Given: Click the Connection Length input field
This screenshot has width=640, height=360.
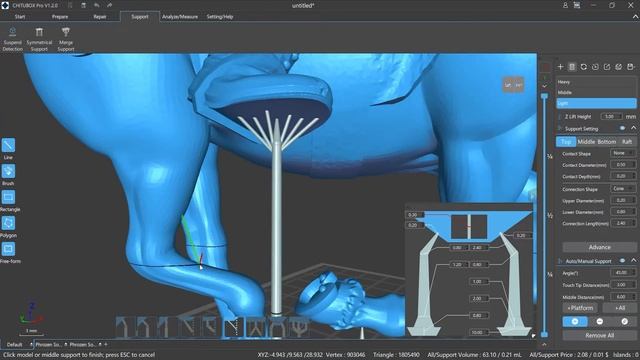Looking at the screenshot, I should [x=622, y=223].
